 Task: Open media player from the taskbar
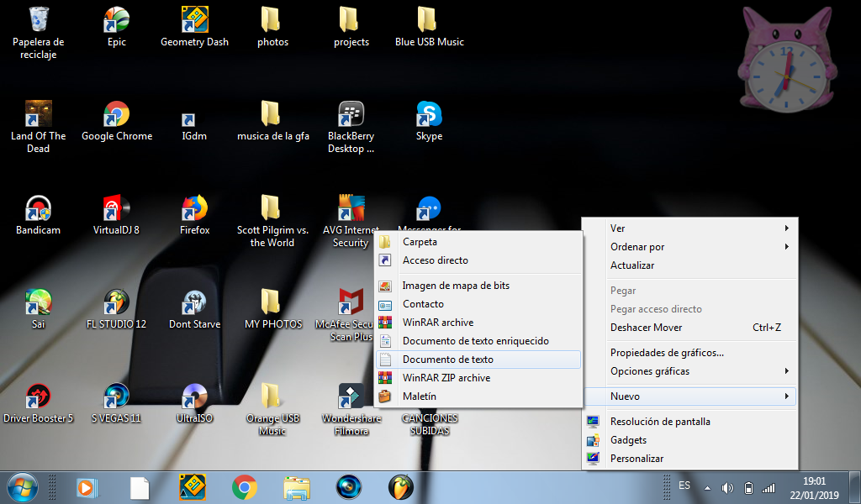87,487
